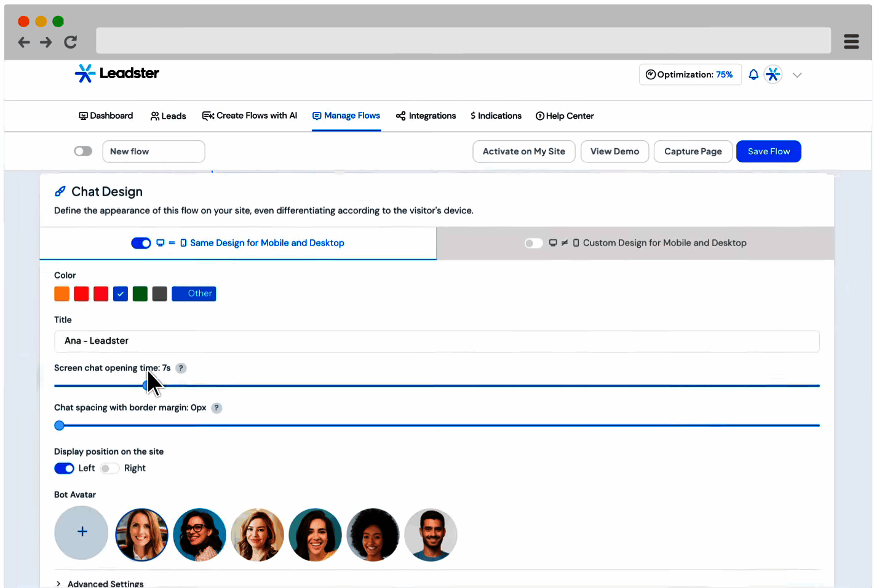Reload the page with refresh icon
The height and width of the screenshot is (588, 874).
(x=71, y=42)
